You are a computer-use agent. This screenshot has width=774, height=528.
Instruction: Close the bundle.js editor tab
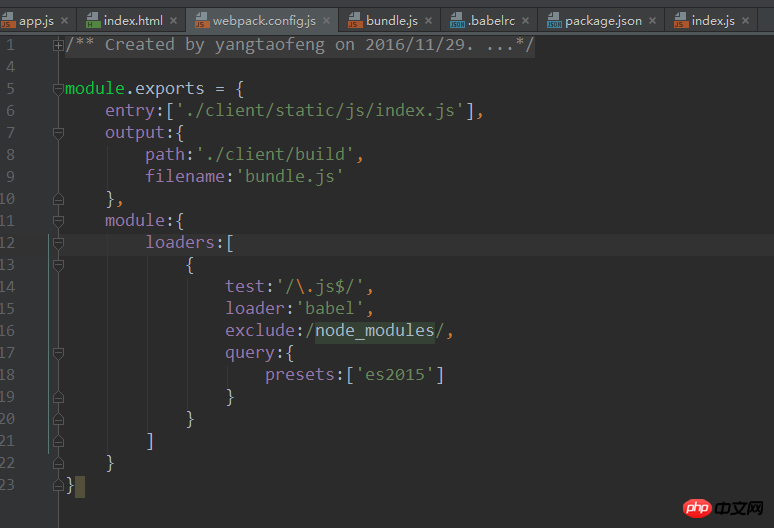[x=427, y=21]
